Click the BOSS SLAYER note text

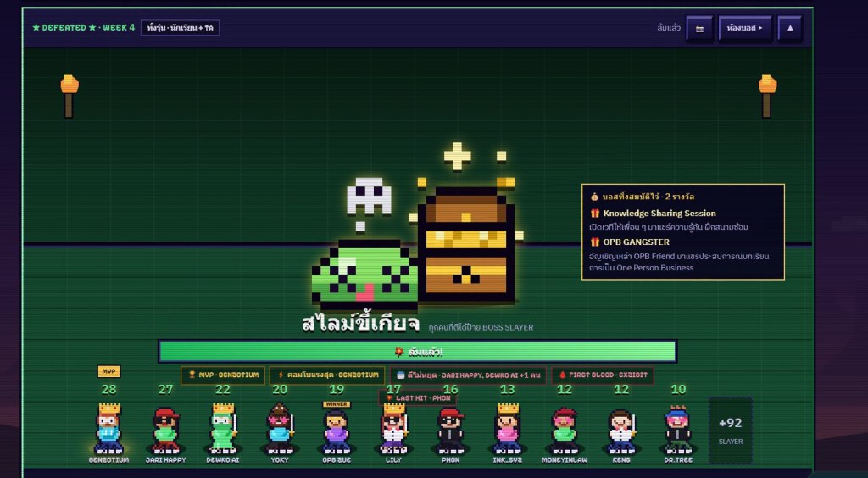pos(481,327)
